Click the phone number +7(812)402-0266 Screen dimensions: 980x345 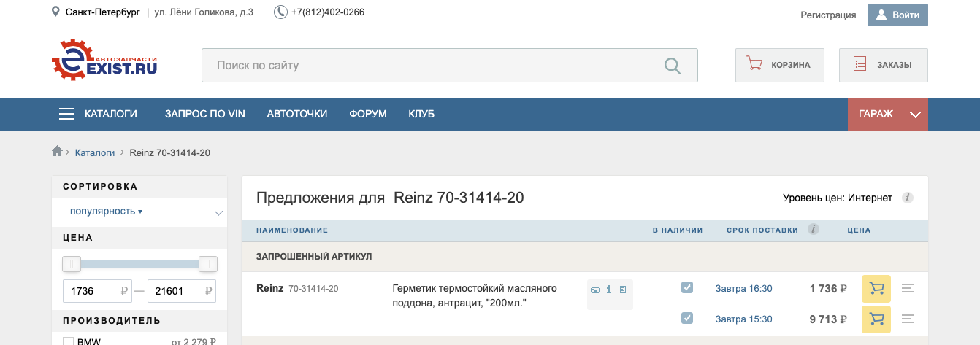coord(328,12)
